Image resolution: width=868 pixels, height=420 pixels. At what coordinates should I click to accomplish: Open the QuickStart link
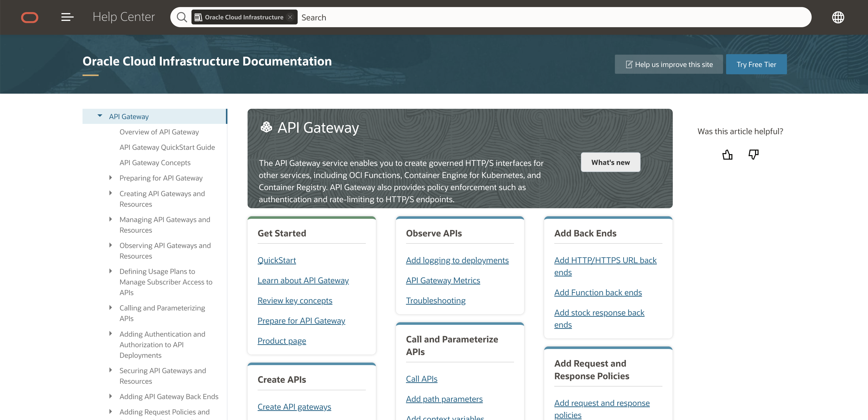click(277, 260)
